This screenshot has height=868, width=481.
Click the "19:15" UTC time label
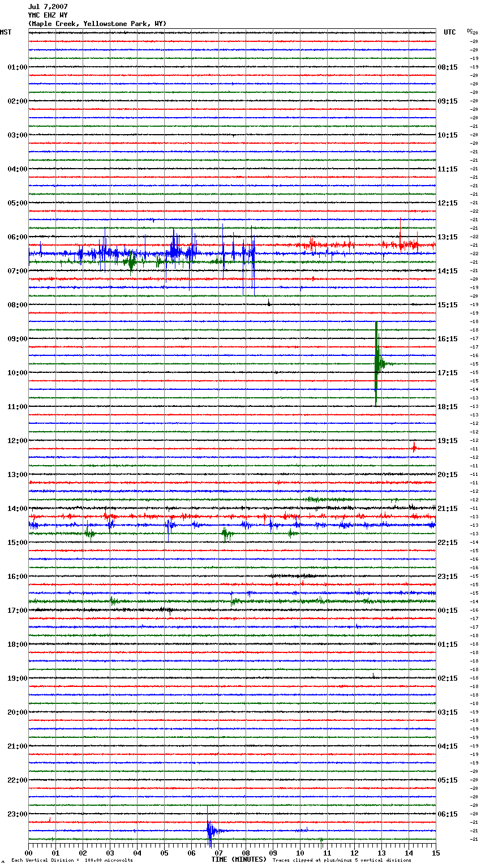point(448,441)
